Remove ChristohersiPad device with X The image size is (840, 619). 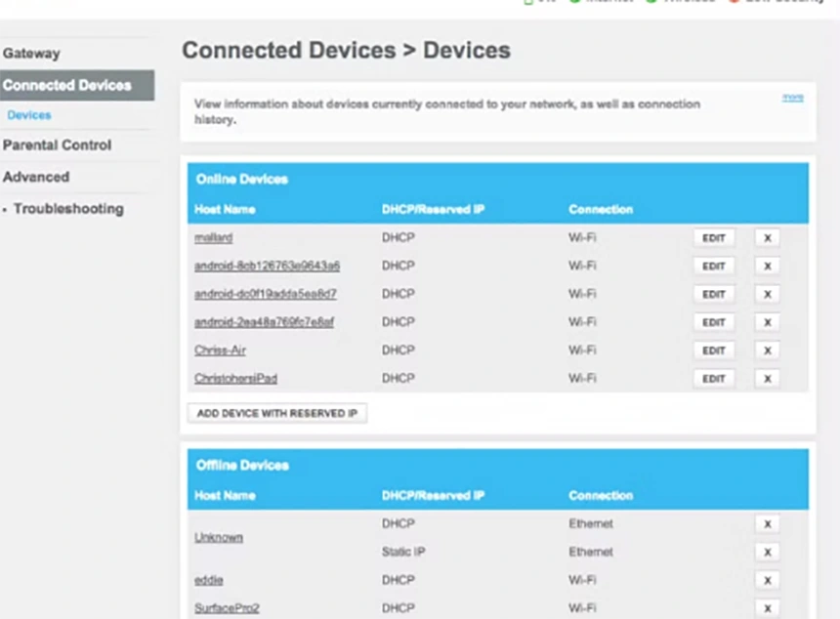(767, 379)
